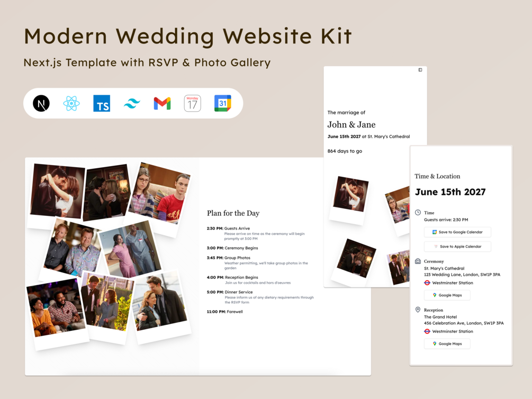Save the event to Apple Calendar

457,247
